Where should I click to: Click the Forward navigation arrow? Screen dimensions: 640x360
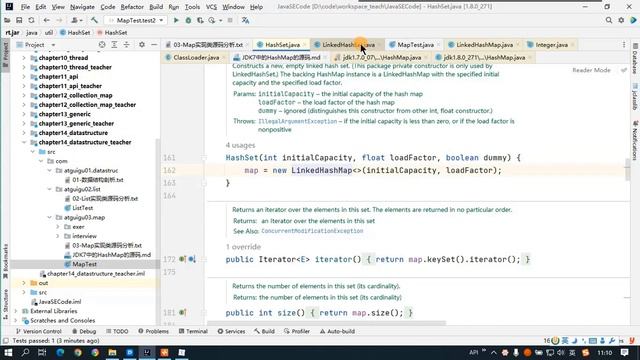click(59, 20)
